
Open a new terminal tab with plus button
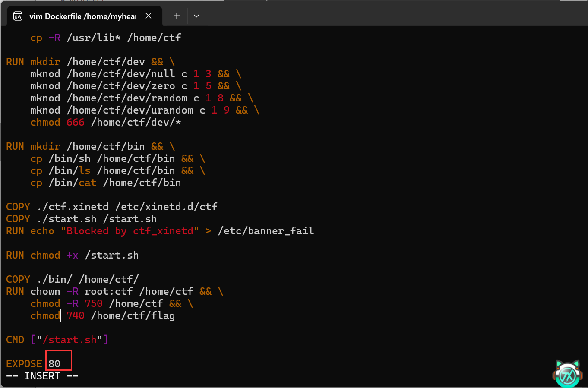[x=177, y=16]
